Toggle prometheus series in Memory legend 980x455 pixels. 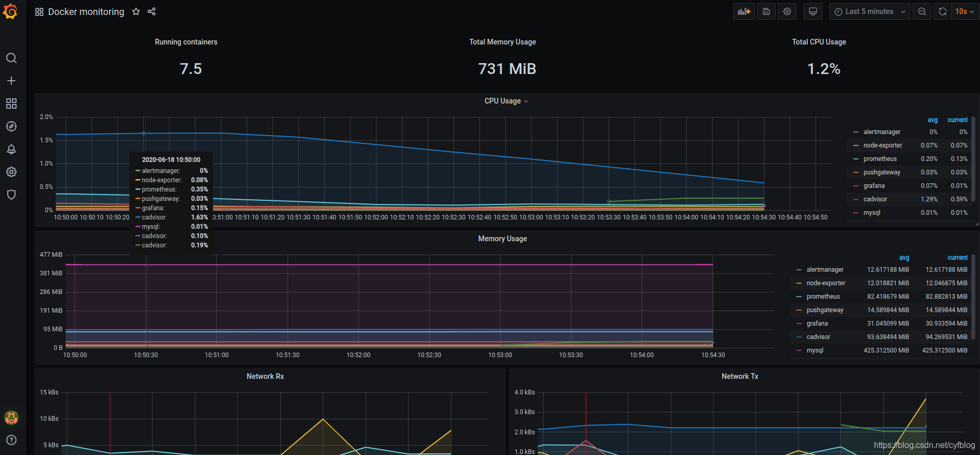tap(823, 297)
